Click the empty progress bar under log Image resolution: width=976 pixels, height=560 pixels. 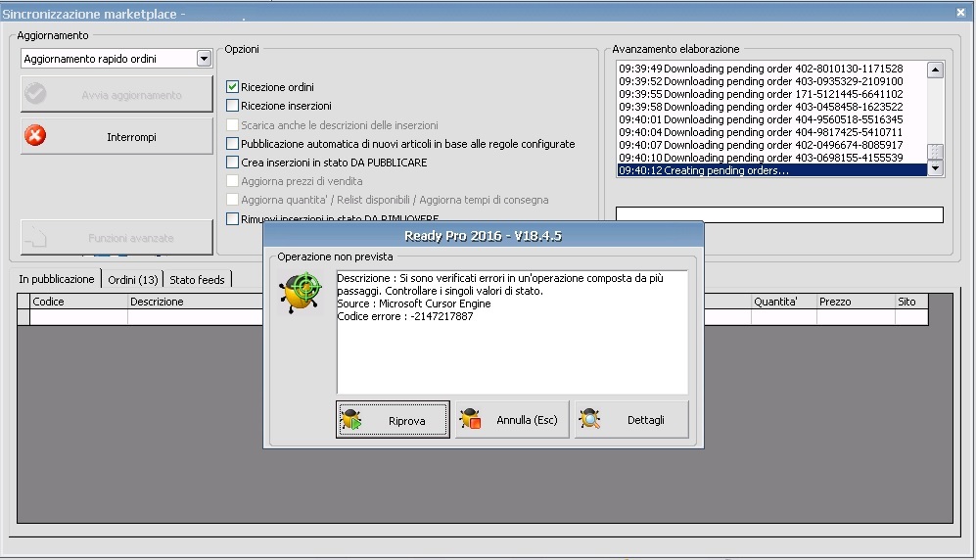click(779, 214)
